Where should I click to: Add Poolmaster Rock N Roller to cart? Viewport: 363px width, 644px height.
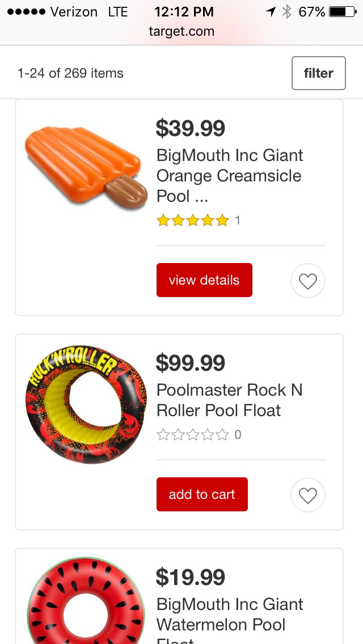tap(202, 494)
